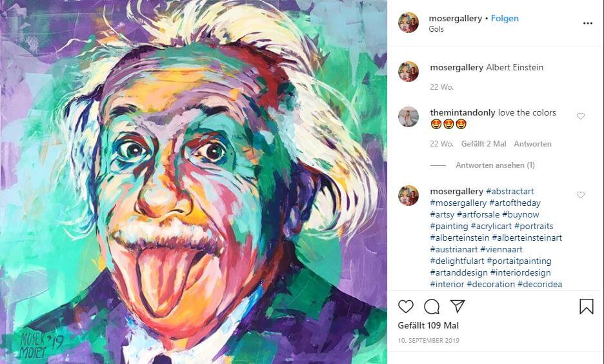Open themintandonly's avatar
Viewport: 604px width, 364px height.
(x=408, y=117)
